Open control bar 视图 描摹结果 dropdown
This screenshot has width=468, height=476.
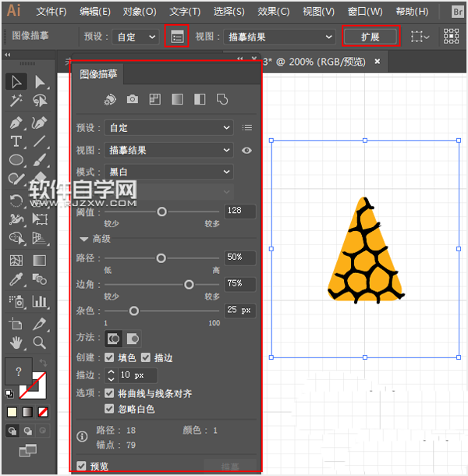point(279,37)
